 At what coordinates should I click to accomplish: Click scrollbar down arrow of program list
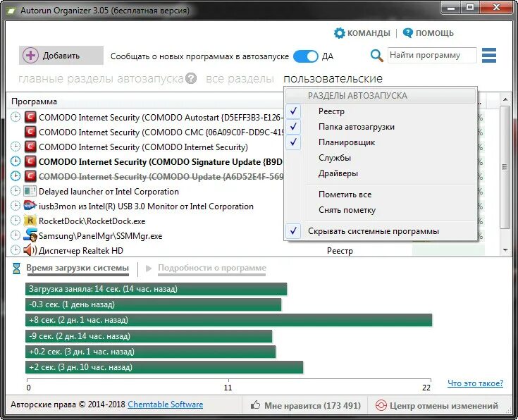[x=505, y=250]
